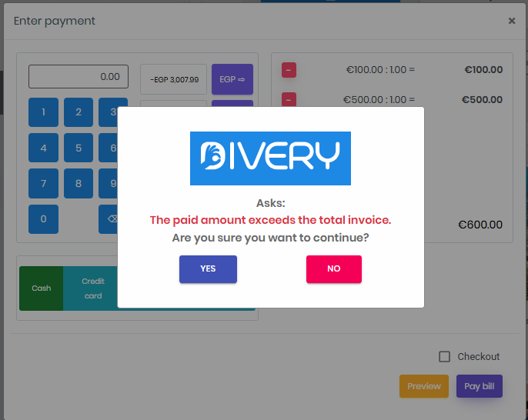Click the Divery logo in dialog
The width and height of the screenshot is (528, 420).
click(270, 158)
